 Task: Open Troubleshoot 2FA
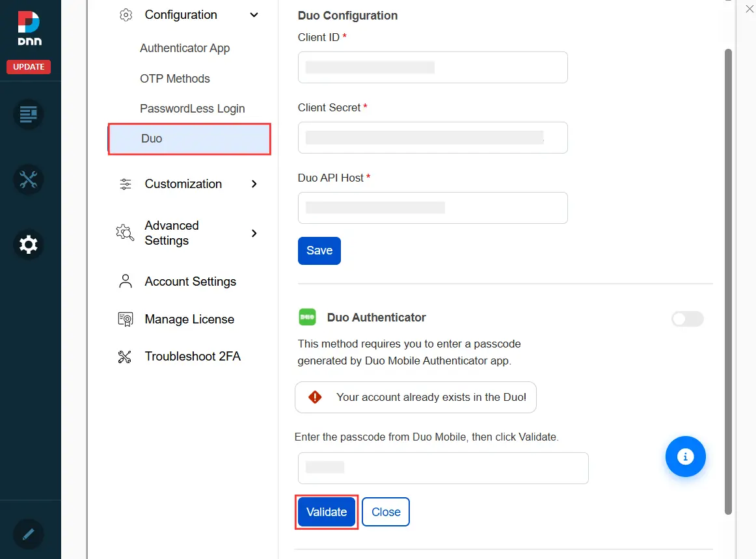pos(193,357)
